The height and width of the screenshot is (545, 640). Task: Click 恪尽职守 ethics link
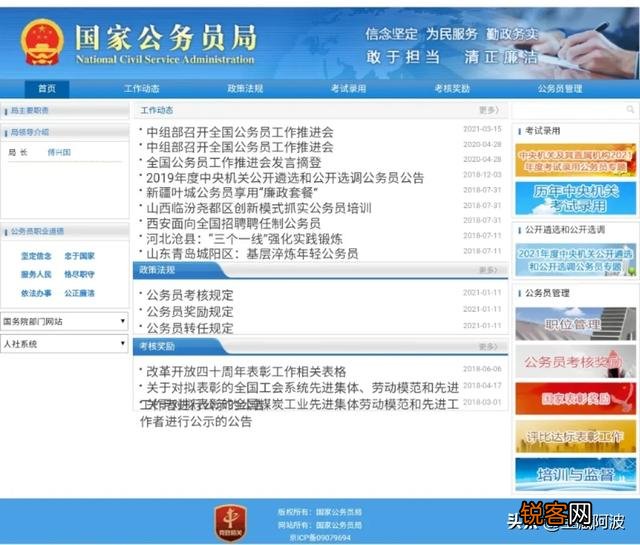80,274
